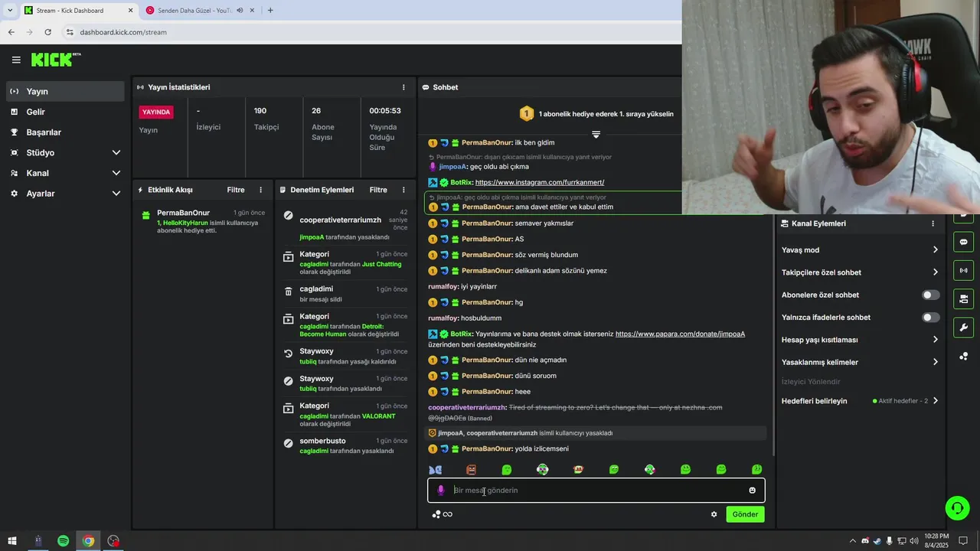Image resolution: width=980 pixels, height=551 pixels.
Task: Open Filtre in Etkinlik Akışı panel
Action: (236, 190)
